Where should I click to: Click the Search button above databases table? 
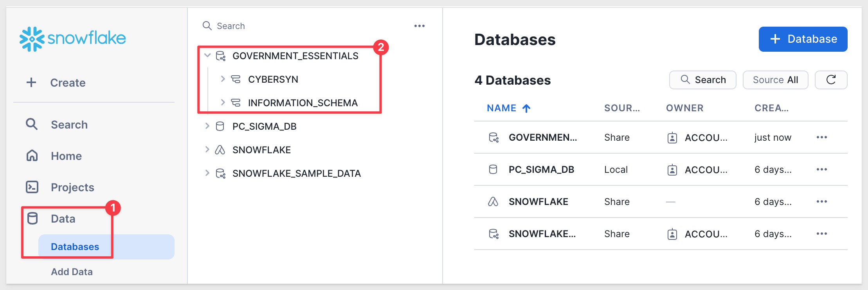point(703,80)
